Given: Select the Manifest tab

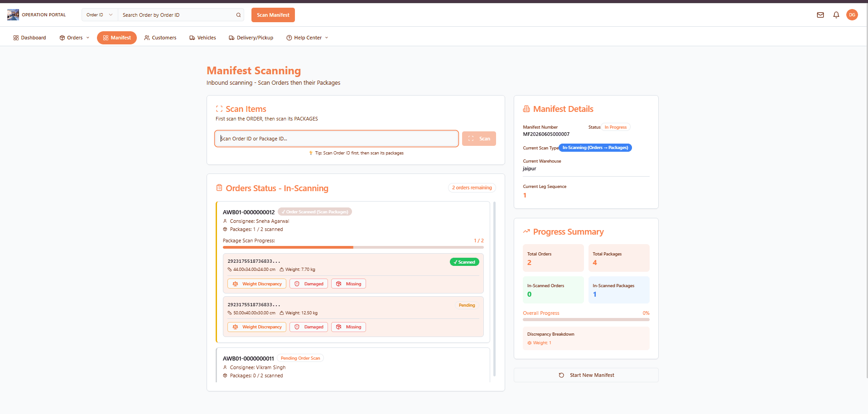Looking at the screenshot, I should [117, 38].
